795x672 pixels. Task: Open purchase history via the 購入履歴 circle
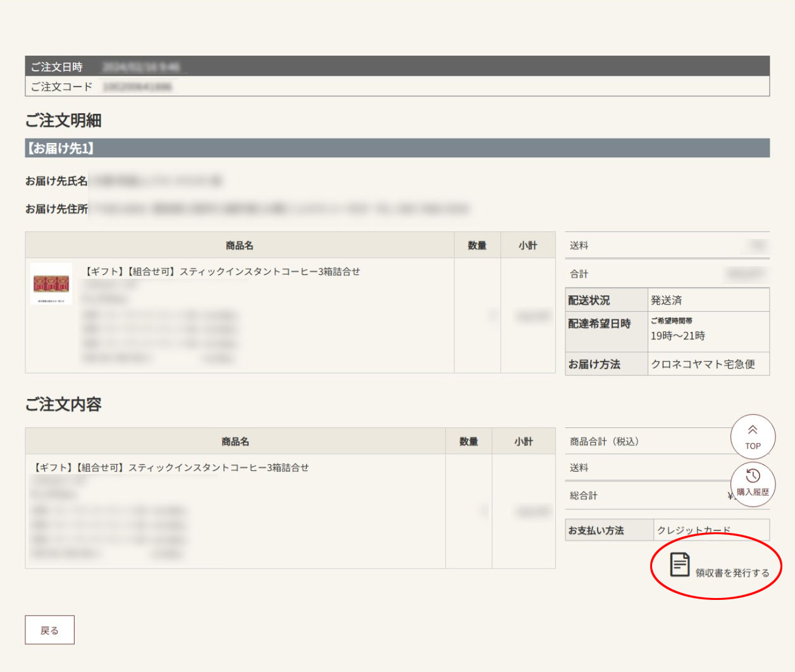coord(753,484)
